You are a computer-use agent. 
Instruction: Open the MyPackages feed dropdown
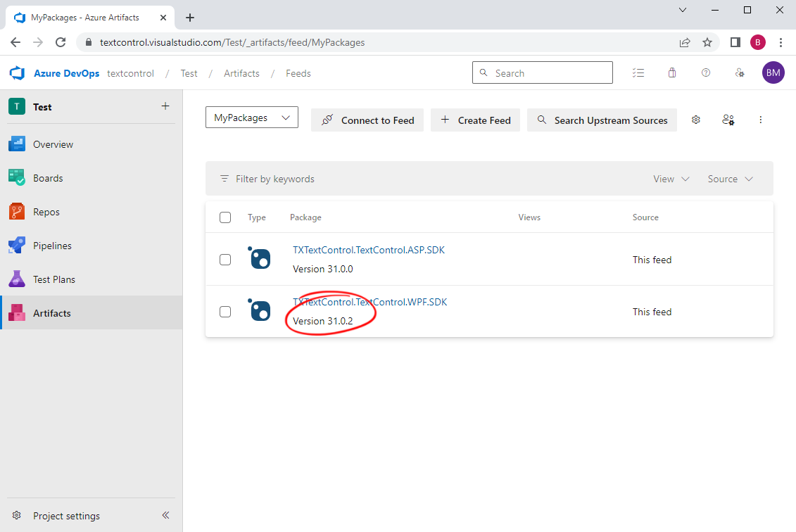click(252, 118)
